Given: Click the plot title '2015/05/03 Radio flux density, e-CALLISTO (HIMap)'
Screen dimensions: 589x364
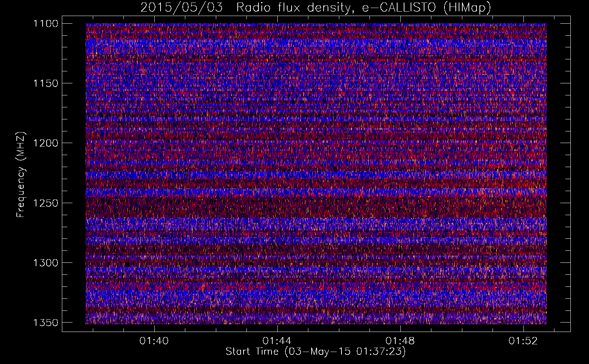Looking at the screenshot, I should 316,7.
